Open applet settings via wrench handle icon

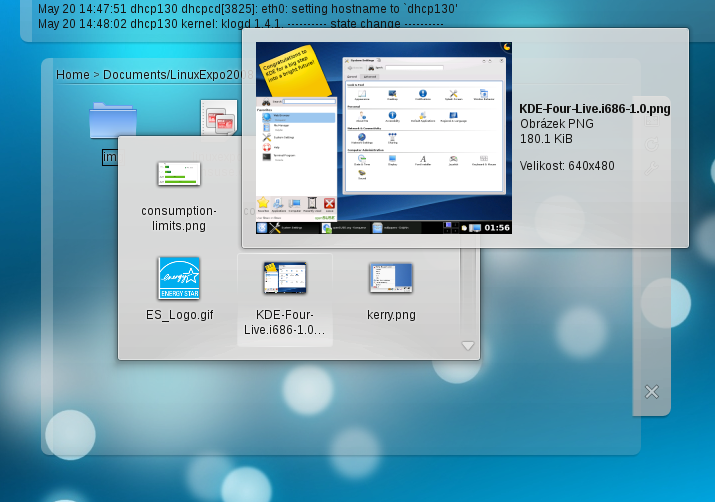[652, 170]
